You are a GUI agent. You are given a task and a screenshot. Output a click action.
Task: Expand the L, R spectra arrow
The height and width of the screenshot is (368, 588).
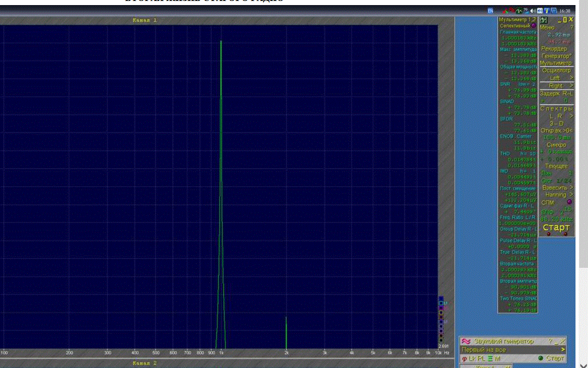click(x=571, y=116)
